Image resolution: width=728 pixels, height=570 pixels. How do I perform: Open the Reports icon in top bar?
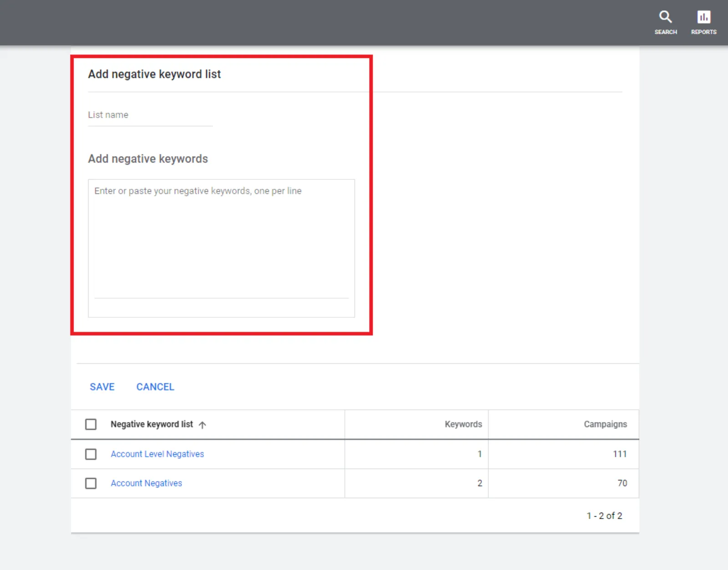coord(703,22)
